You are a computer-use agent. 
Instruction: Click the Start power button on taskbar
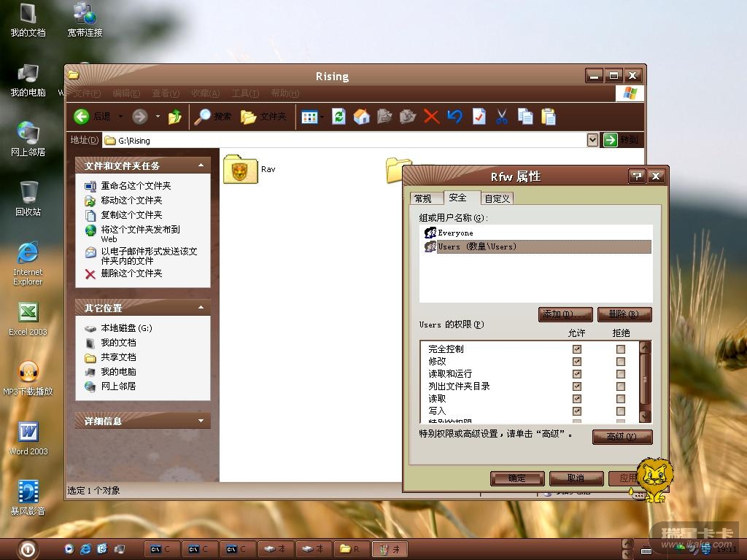(x=28, y=550)
